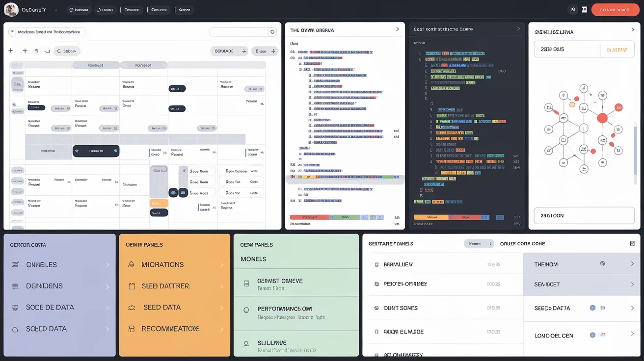This screenshot has width=644, height=361.
Task: Toggle dark mode with the moon icon
Action: (573, 9)
